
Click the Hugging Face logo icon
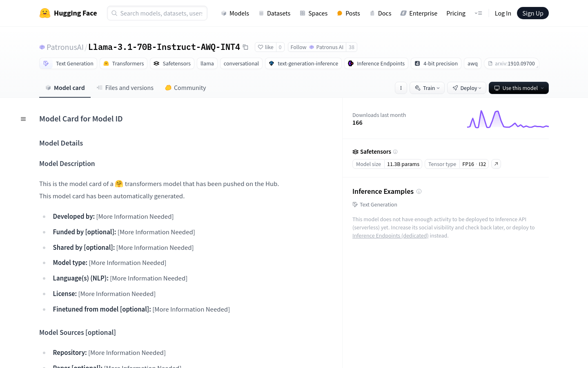(45, 13)
